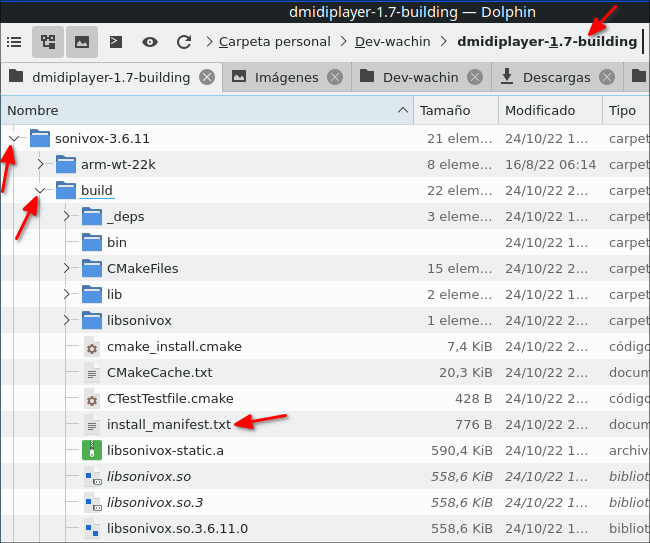Go to Carpeta personal in breadcrumb

tap(274, 42)
